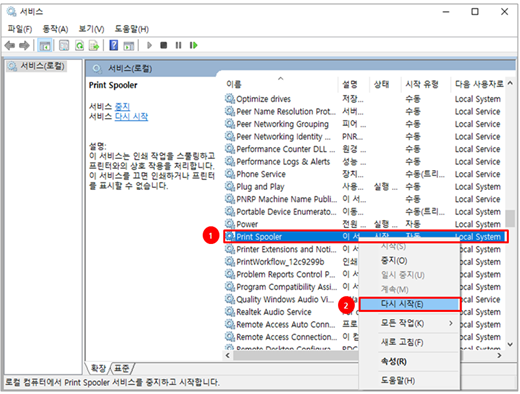Sort by the 이름 column header

tap(281, 84)
